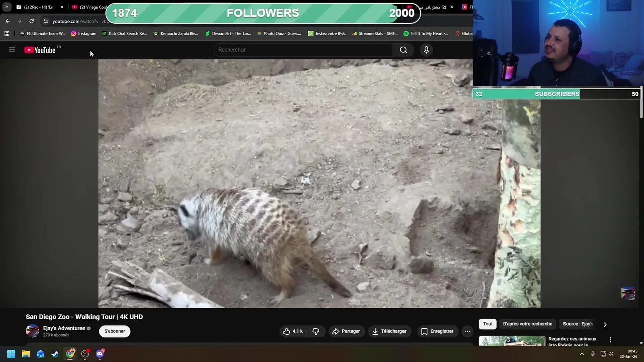This screenshot has width=644, height=362.
Task: Show hidden system tray icons
Action: click(x=582, y=354)
